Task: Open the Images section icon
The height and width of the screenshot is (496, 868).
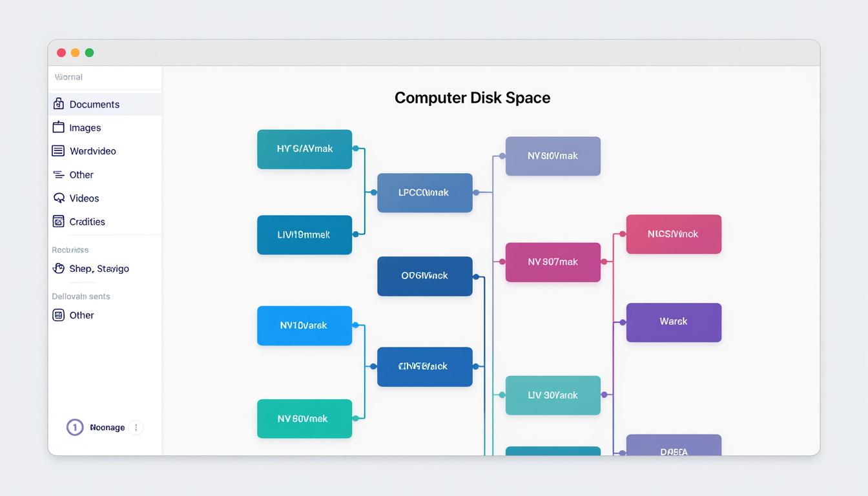Action: (x=58, y=127)
